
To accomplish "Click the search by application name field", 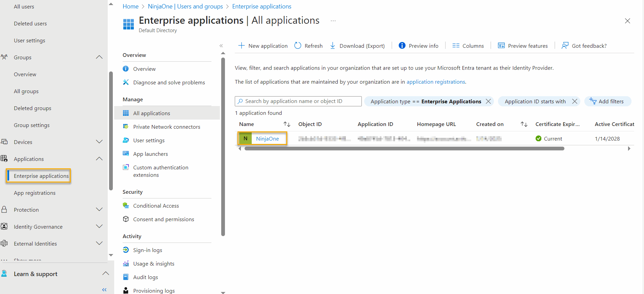I will (298, 101).
